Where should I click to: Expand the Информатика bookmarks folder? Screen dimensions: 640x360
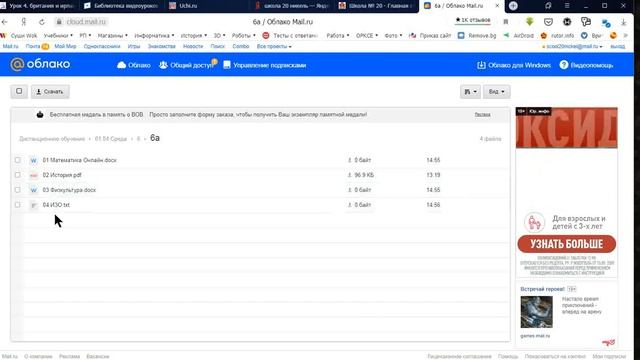154,36
